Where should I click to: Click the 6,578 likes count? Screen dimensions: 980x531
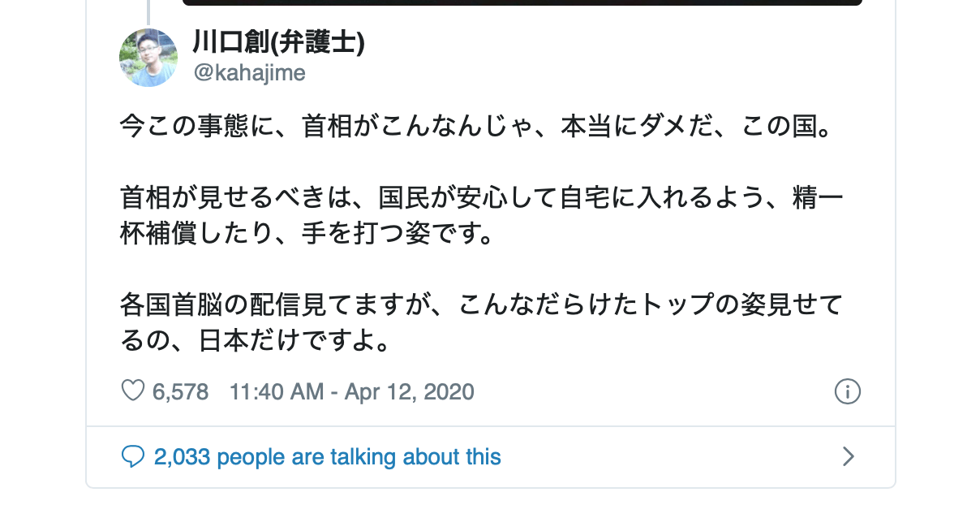[x=180, y=392]
